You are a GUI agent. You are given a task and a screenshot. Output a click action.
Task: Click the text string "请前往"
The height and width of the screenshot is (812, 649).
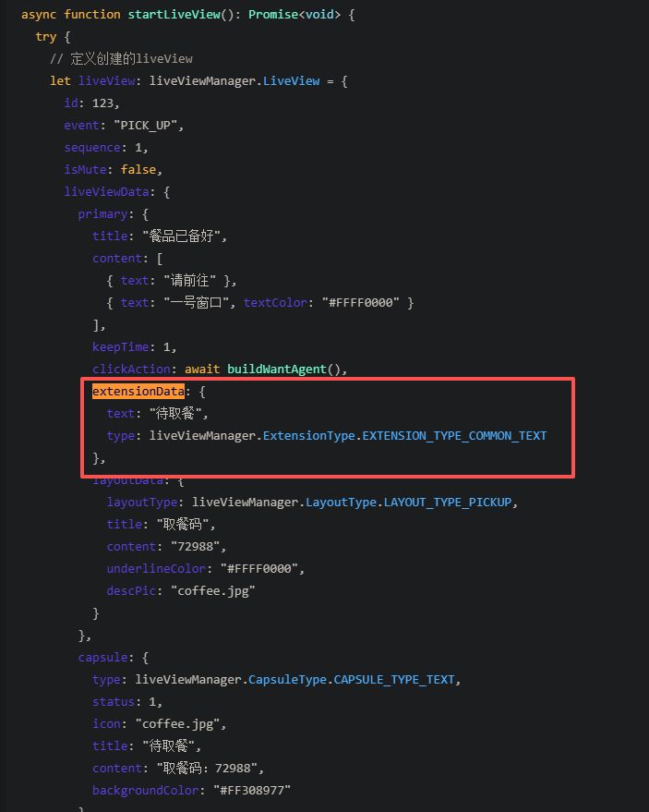tap(190, 281)
